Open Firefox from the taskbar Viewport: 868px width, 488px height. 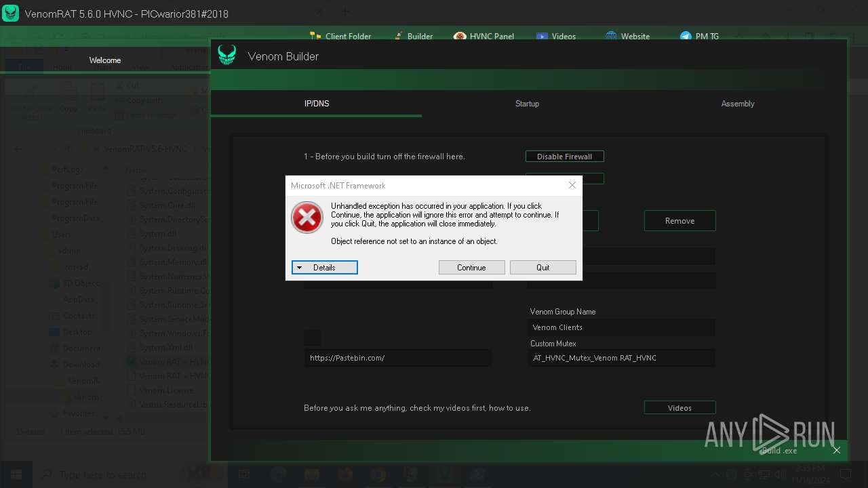click(x=344, y=474)
